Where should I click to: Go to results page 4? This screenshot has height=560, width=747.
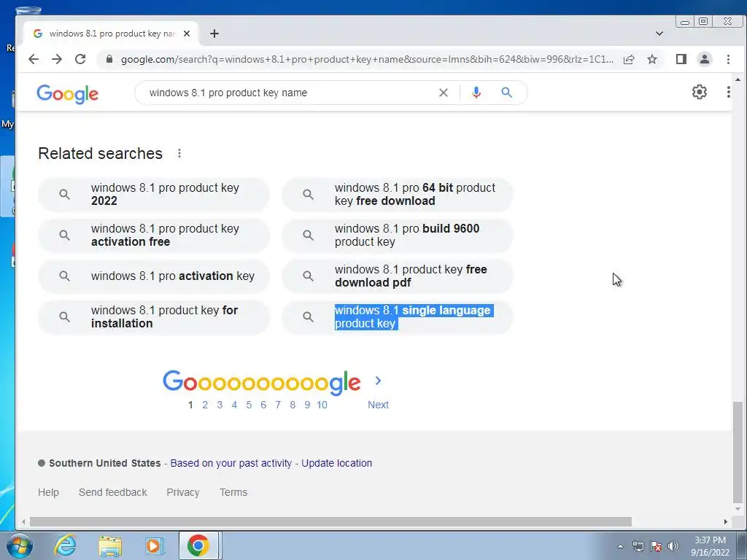234,405
